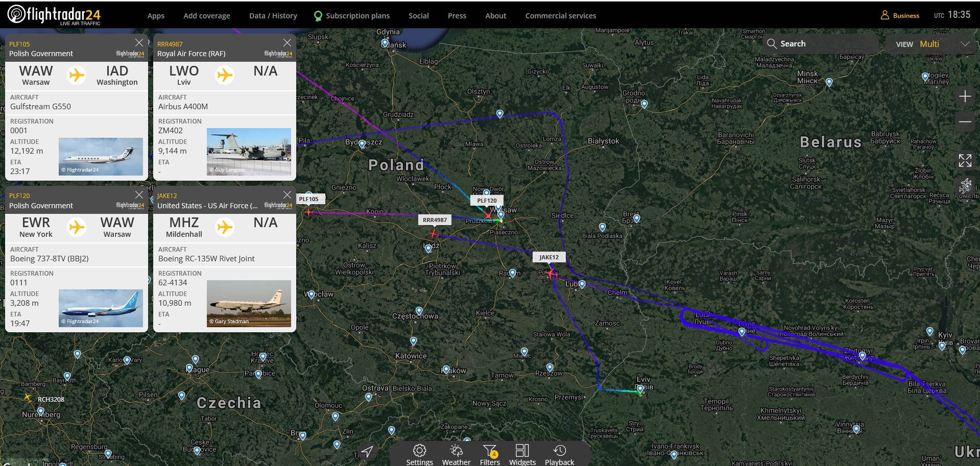The width and height of the screenshot is (980, 466).
Task: Close the RRR4987 flight card
Action: (287, 42)
